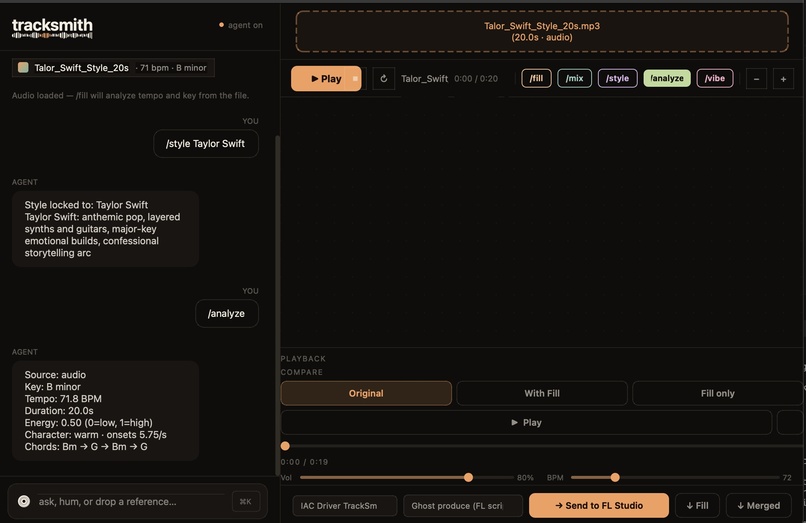
Task: Click the Duration: 20.0s line
Action: [x=59, y=411]
